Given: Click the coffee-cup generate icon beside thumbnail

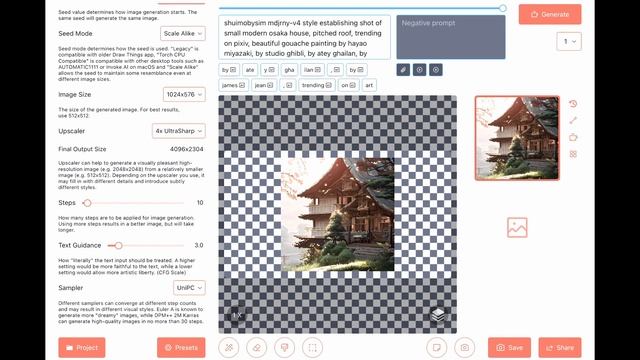Looking at the screenshot, I should click(573, 137).
